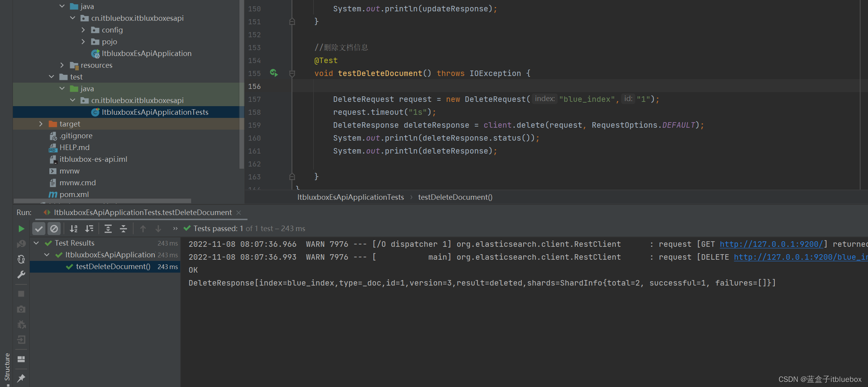This screenshot has width=868, height=387.
Task: Click run gutter icon on line 155
Action: click(274, 73)
